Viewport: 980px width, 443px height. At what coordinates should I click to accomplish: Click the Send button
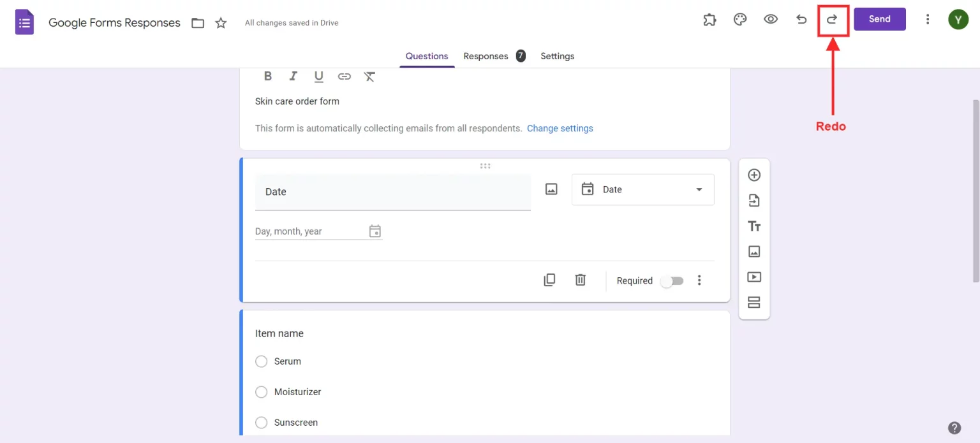coord(879,19)
